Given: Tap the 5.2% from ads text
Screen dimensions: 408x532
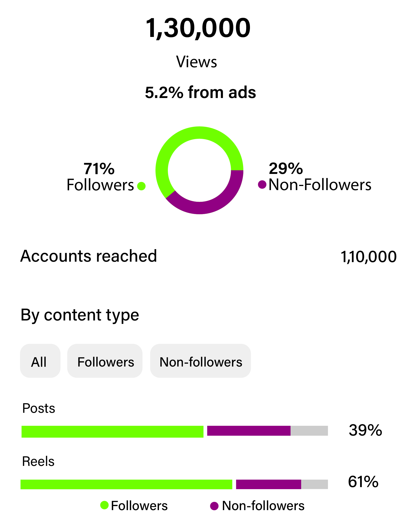Looking at the screenshot, I should point(200,93).
